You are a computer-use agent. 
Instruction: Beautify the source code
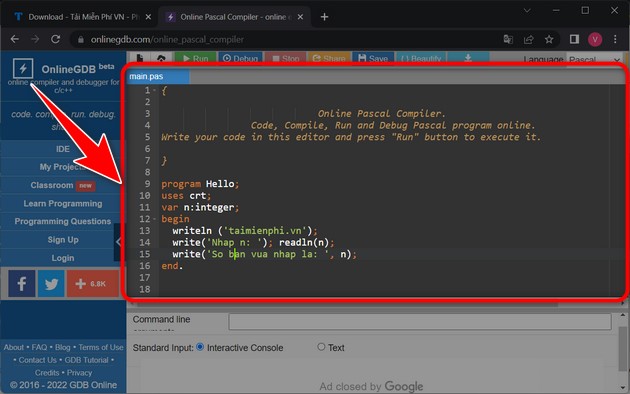pyautogui.click(x=421, y=59)
